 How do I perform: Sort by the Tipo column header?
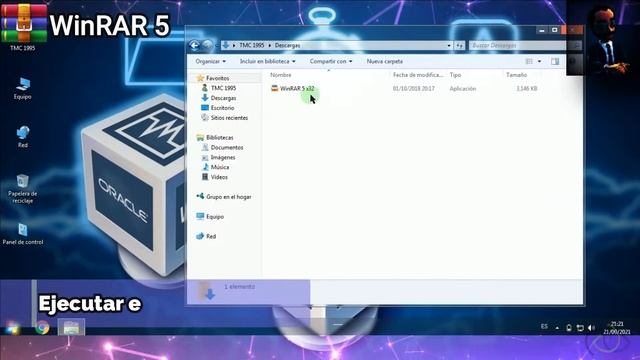455,75
